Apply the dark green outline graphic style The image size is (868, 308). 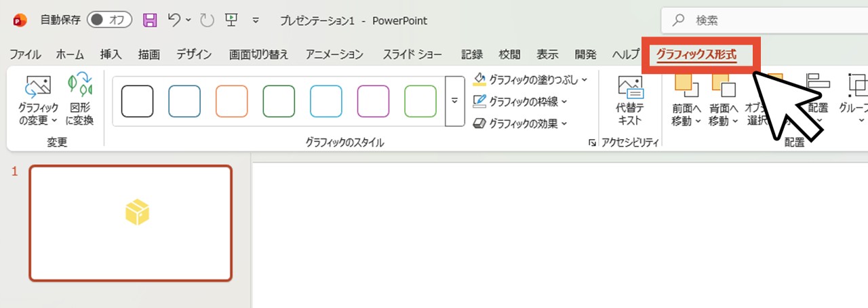point(279,101)
